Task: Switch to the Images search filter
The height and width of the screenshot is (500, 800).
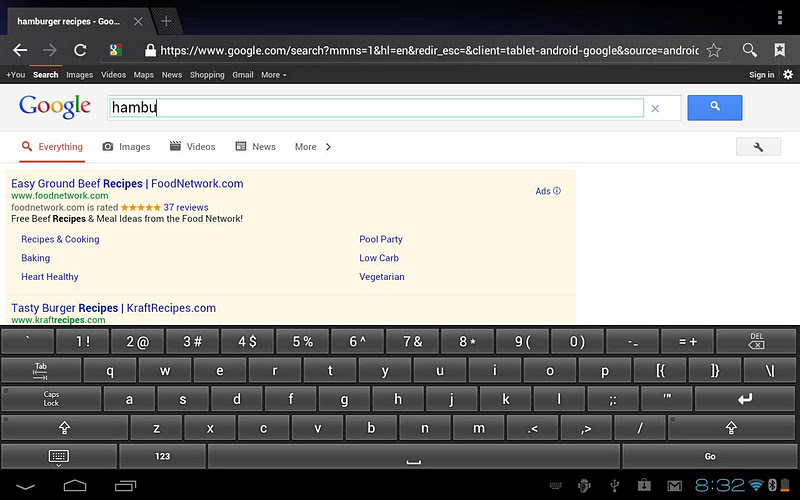Action: tap(127, 147)
